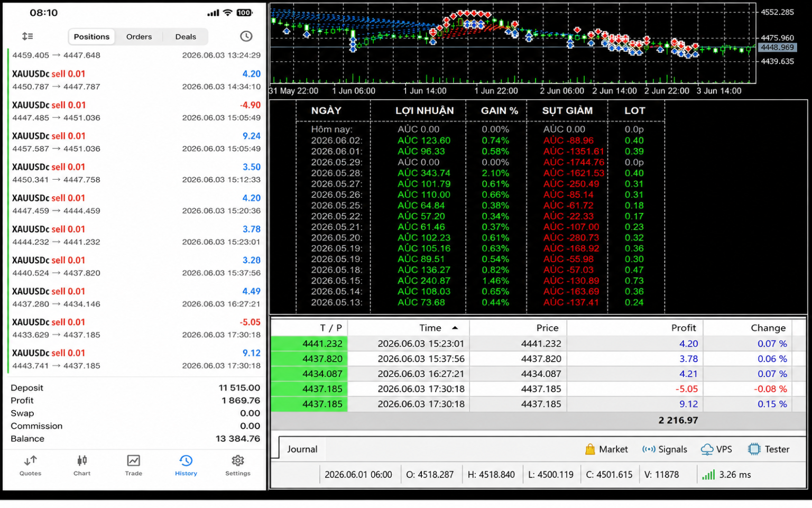Viewport: 812px width, 508px height.
Task: Click the 2026.06.02 daily profit row
Action: point(477,141)
